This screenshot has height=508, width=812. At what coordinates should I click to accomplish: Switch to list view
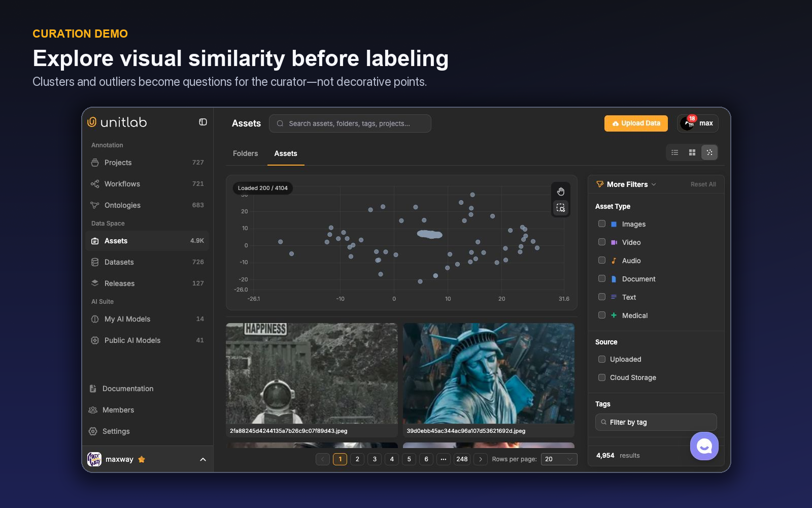pyautogui.click(x=675, y=152)
